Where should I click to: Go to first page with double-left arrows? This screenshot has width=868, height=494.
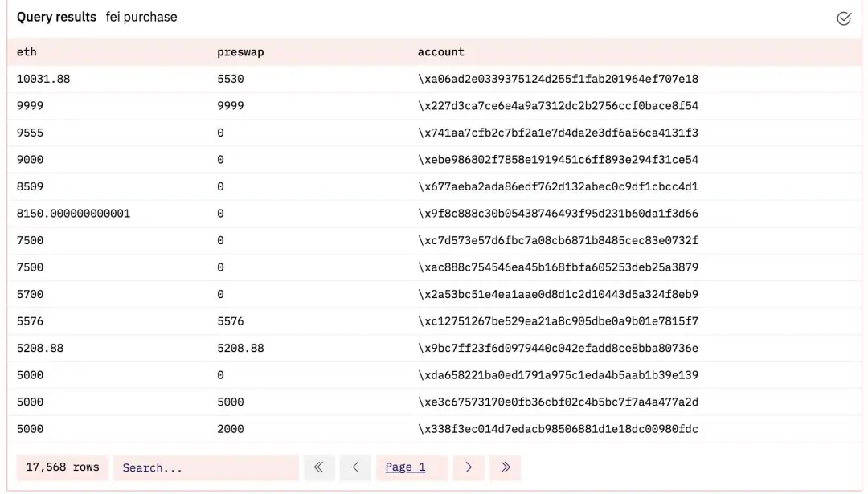coord(319,467)
